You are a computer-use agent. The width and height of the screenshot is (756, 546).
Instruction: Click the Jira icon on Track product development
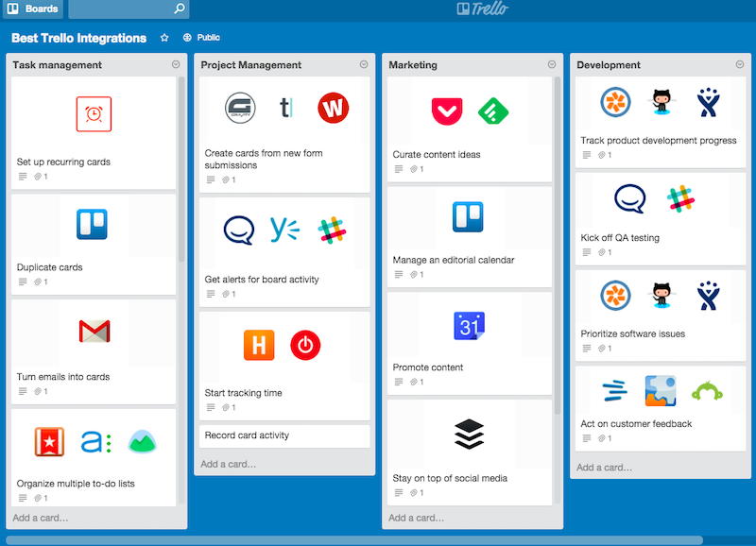point(708,102)
